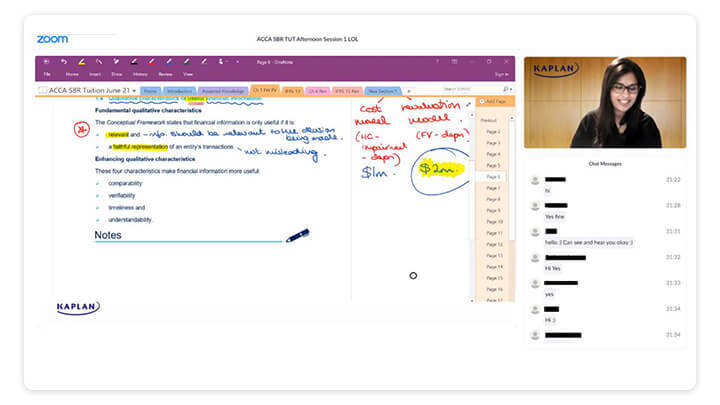Open Page 16 in the page list
720x405 pixels.
(494, 289)
